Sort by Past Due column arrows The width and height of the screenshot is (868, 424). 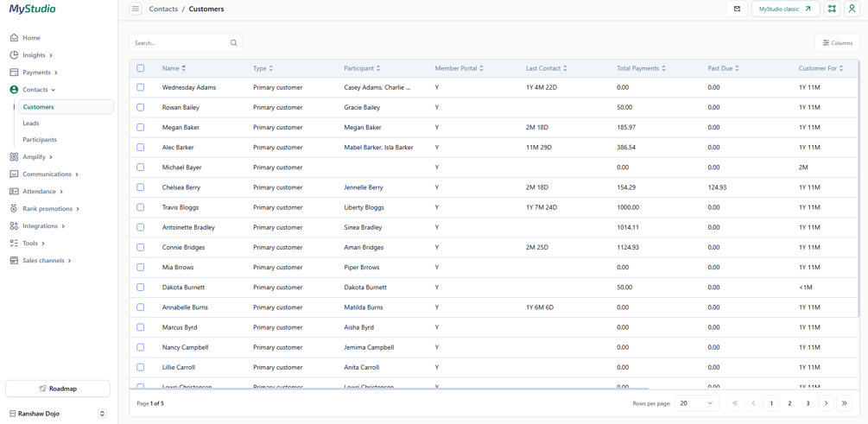coord(737,68)
